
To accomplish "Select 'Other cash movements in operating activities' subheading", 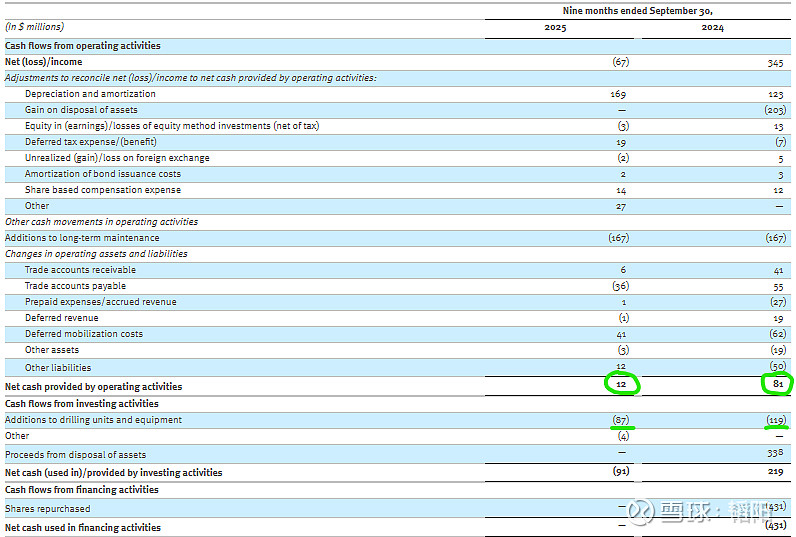I will point(102,222).
